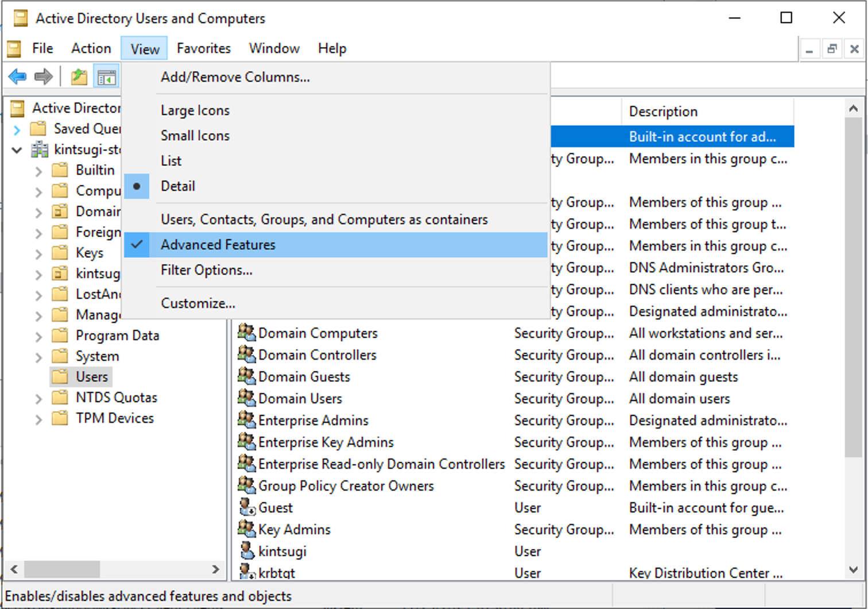The height and width of the screenshot is (609, 868).
Task: Click the kintsugi domain icon in tree
Action: [x=40, y=149]
